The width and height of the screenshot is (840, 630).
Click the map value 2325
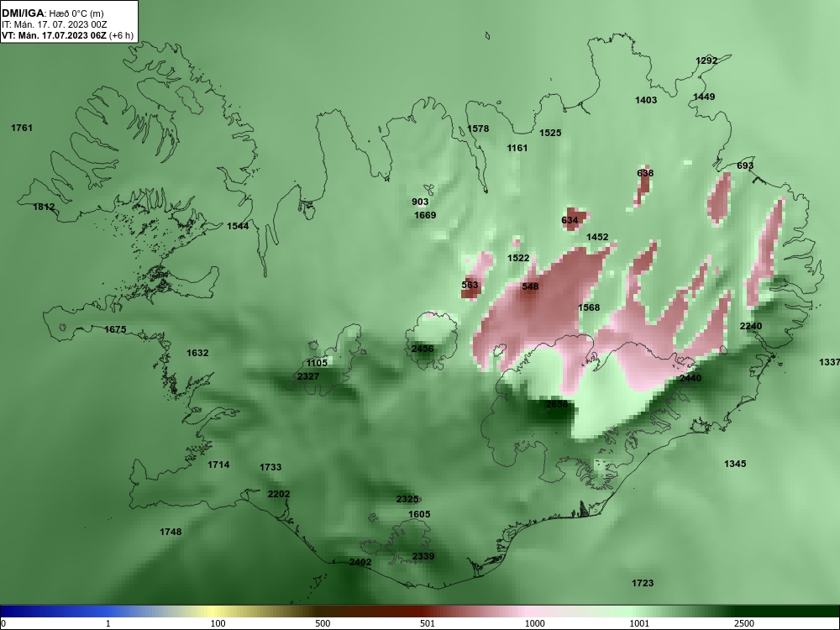click(407, 499)
